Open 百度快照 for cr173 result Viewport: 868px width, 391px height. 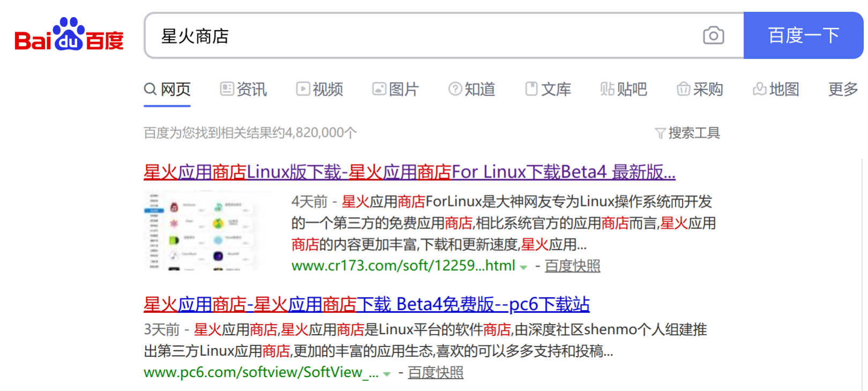(x=573, y=265)
